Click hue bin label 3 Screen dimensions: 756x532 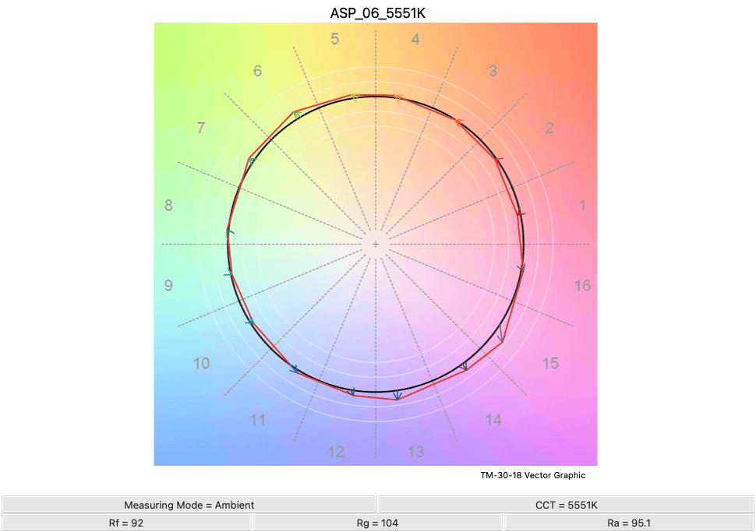pos(493,71)
